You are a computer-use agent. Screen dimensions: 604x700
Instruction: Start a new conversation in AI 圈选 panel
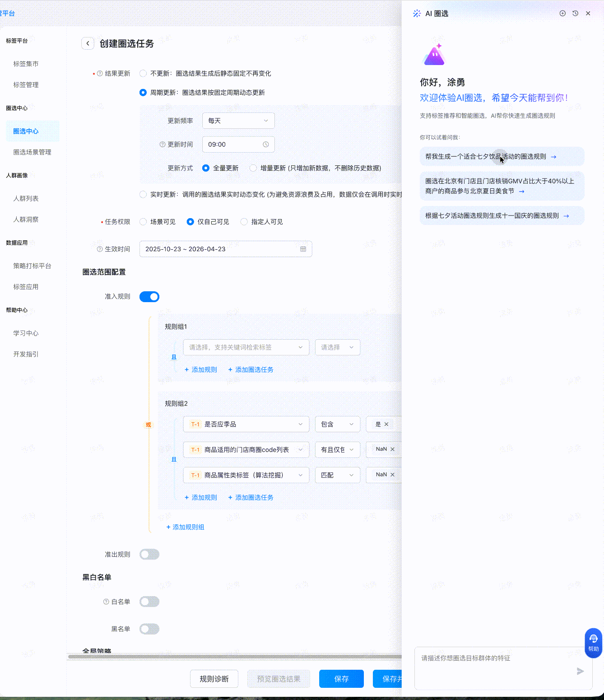pyautogui.click(x=562, y=13)
